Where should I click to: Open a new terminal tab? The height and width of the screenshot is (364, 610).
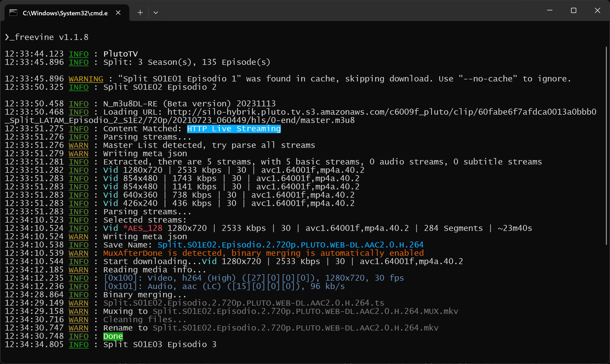(x=140, y=12)
